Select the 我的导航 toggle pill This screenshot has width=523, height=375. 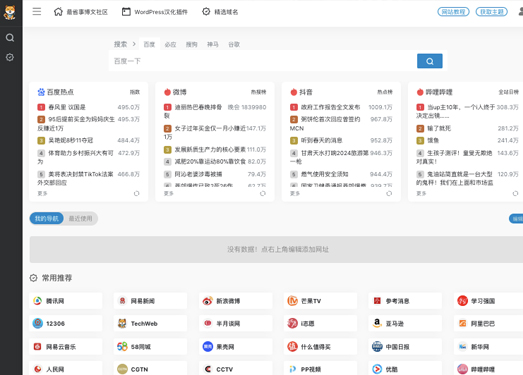[x=47, y=219]
